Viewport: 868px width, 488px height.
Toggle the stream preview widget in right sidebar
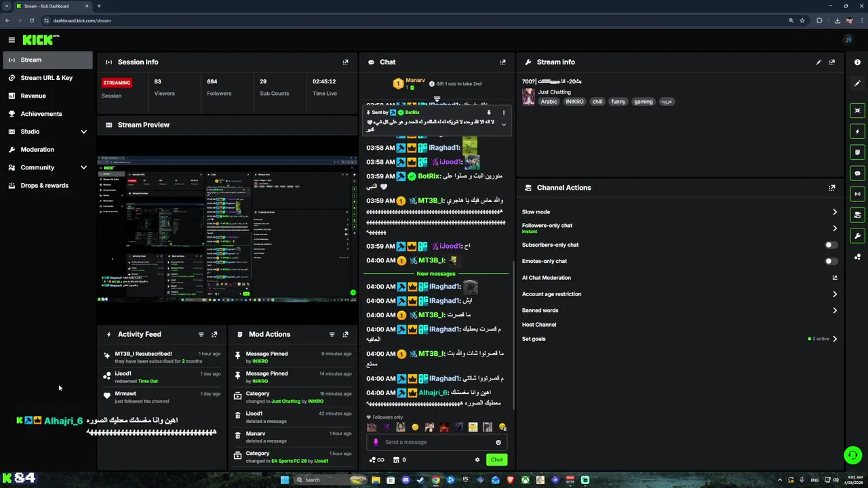click(858, 110)
